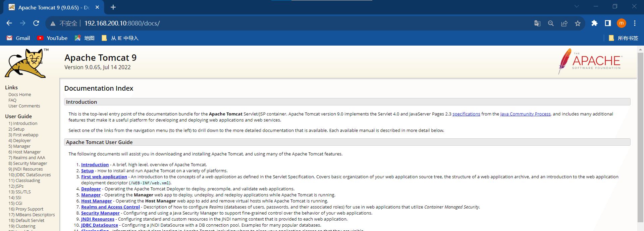Viewport: 644px width, 231px height.
Task: Click the not-secure warning icon
Action: pyautogui.click(x=53, y=24)
